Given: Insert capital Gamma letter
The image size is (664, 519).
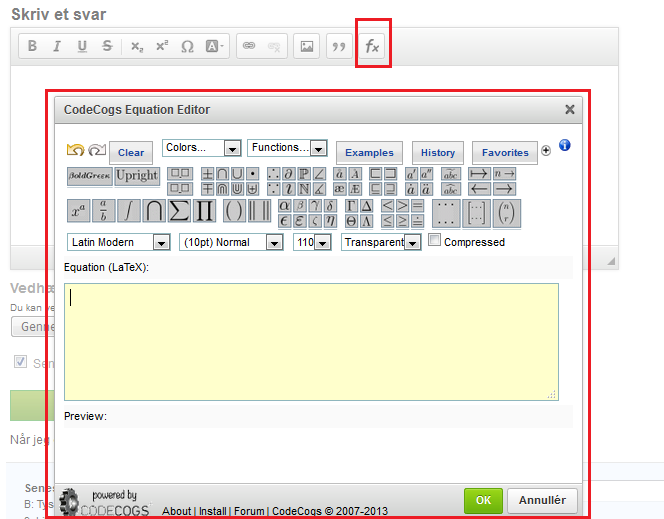Looking at the screenshot, I should pyautogui.click(x=351, y=206).
